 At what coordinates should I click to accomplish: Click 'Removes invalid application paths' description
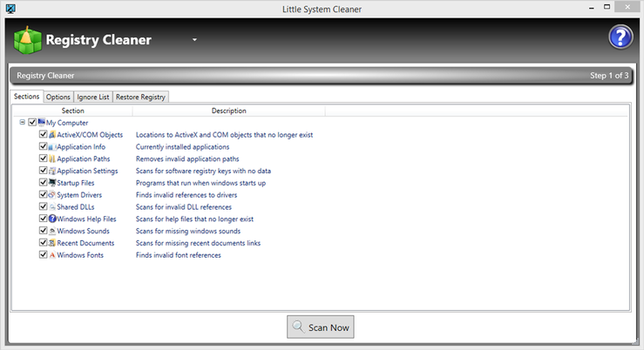pos(187,158)
